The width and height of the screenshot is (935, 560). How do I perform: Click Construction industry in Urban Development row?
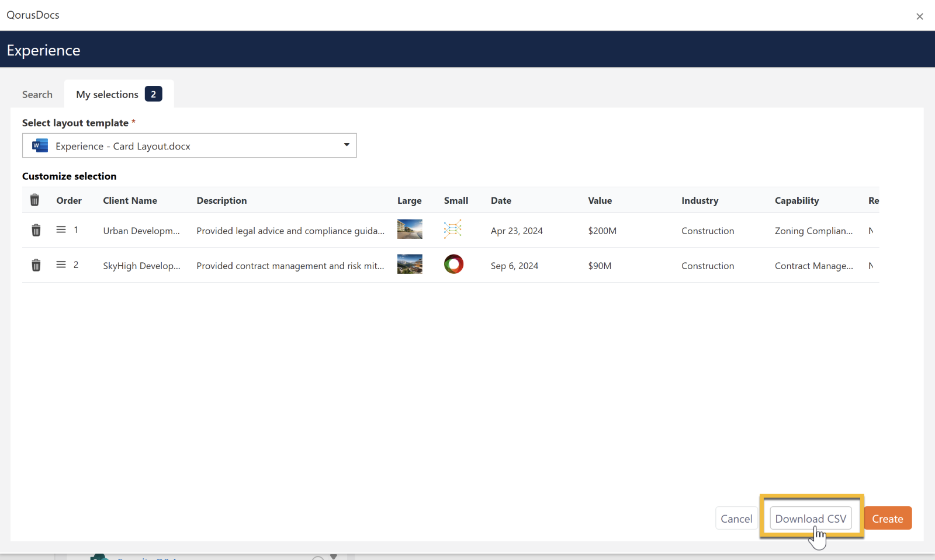point(708,231)
